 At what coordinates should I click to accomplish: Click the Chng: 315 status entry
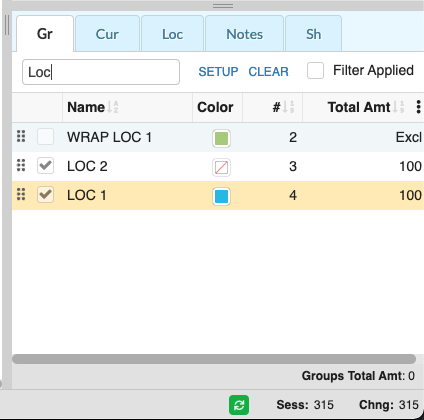pyautogui.click(x=389, y=405)
